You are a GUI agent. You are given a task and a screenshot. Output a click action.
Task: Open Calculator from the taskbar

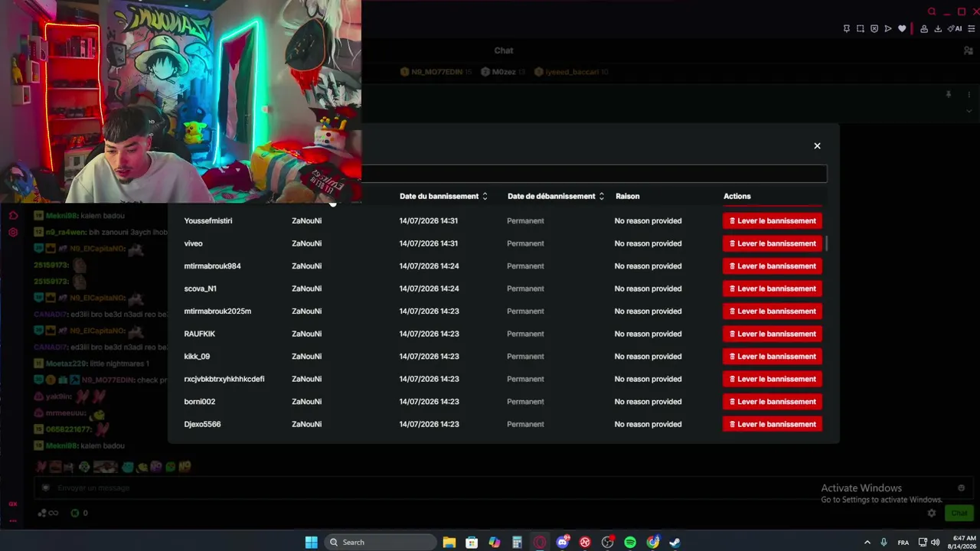(x=517, y=543)
